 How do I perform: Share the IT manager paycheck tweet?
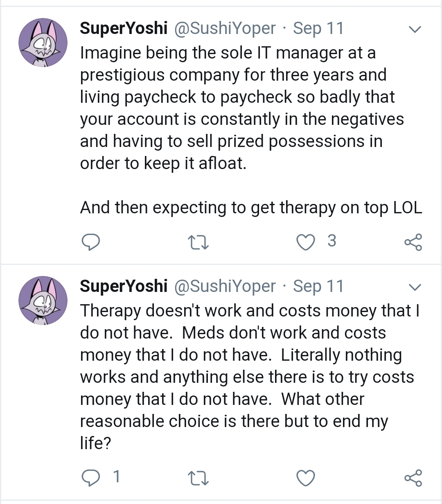(413, 242)
